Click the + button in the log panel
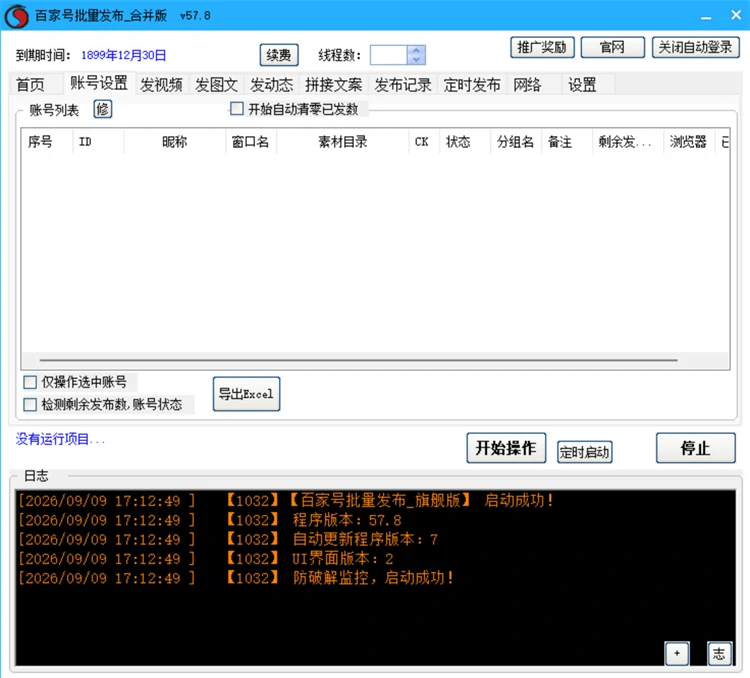The width and height of the screenshot is (750, 678). 677,653
